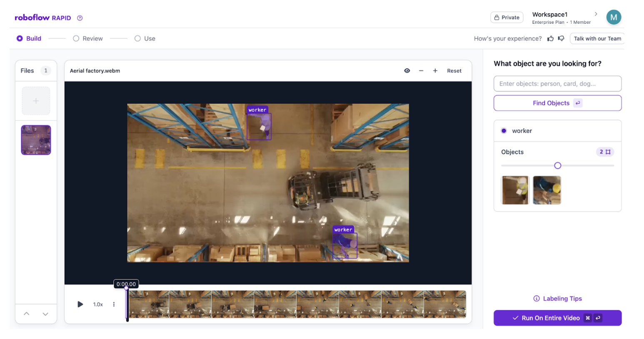Zoom in with the plus icon
This screenshot has height=339, width=644.
click(435, 71)
